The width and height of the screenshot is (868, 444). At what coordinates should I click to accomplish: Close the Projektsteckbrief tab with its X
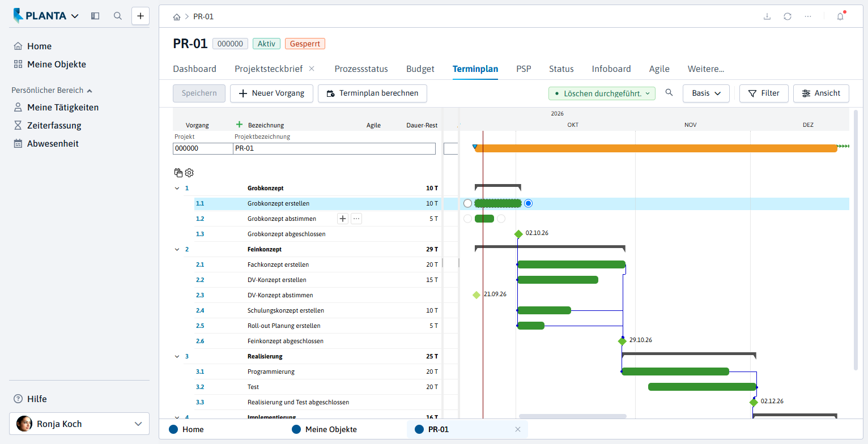pyautogui.click(x=312, y=69)
